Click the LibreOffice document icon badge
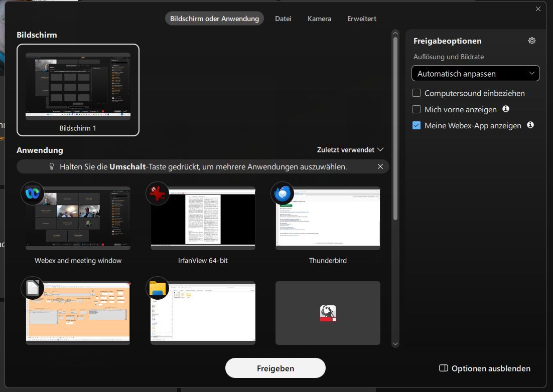This screenshot has width=553, height=392. coord(33,289)
